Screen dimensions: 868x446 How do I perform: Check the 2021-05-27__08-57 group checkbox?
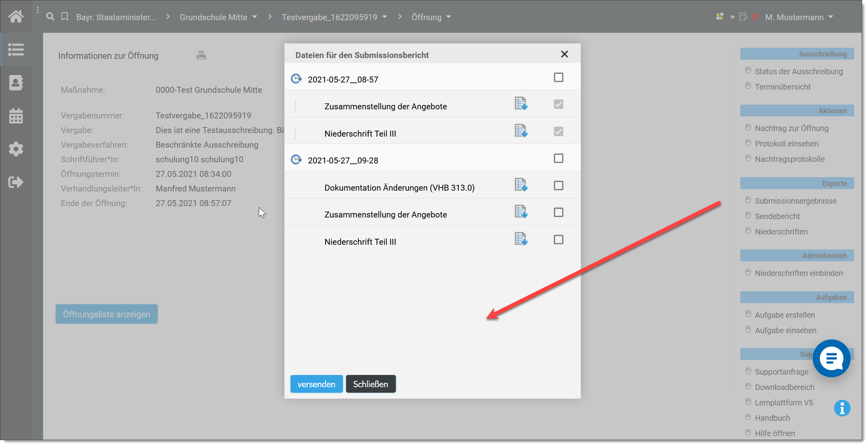tap(559, 77)
